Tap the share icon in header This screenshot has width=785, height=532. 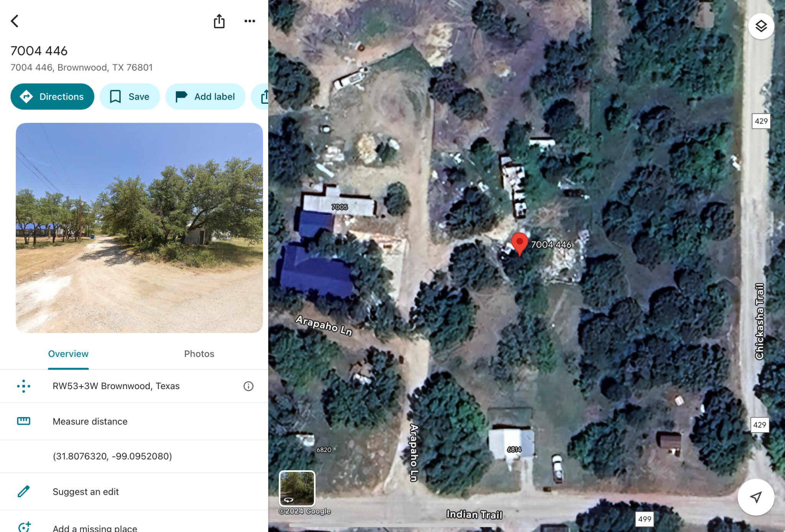(219, 21)
